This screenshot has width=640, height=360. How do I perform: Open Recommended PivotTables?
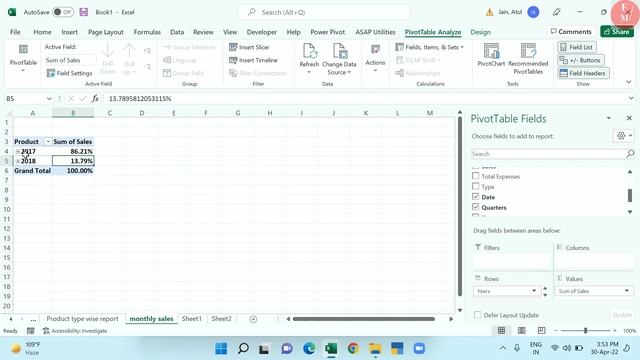coord(528,58)
